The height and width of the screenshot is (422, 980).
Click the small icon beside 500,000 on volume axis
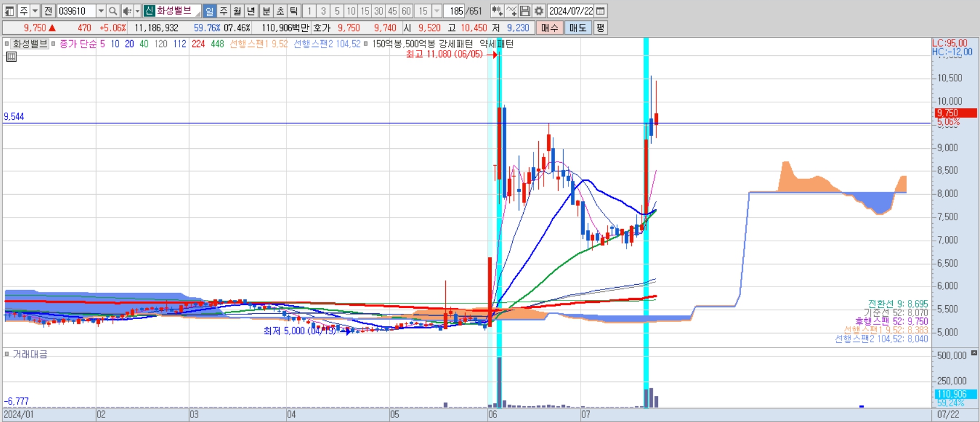coord(975,353)
